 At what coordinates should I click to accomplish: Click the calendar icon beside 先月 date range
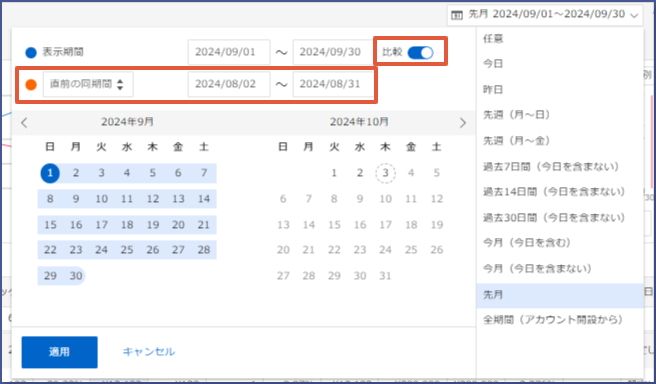point(457,15)
